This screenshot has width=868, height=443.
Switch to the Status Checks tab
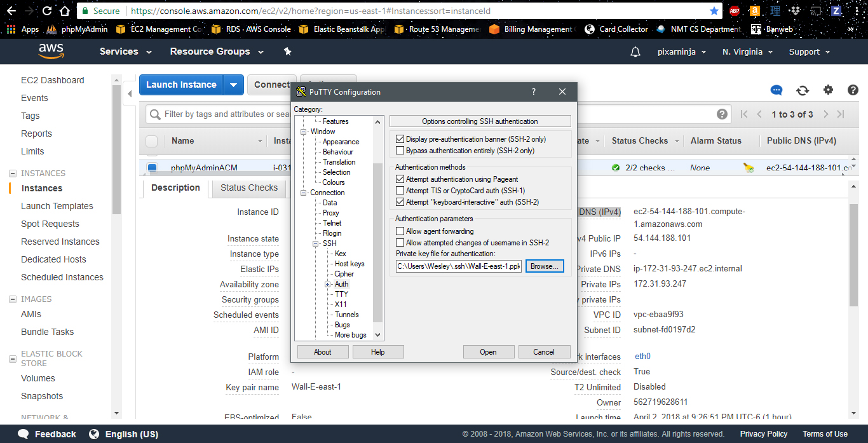coord(249,187)
